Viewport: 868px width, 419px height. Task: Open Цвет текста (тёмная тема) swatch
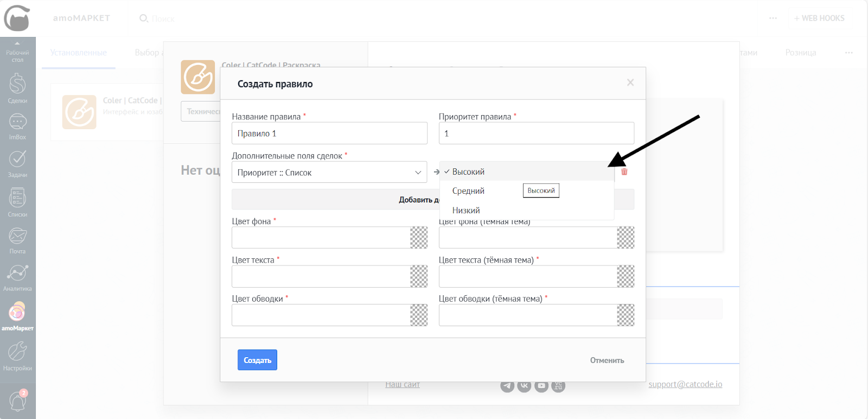tap(626, 276)
